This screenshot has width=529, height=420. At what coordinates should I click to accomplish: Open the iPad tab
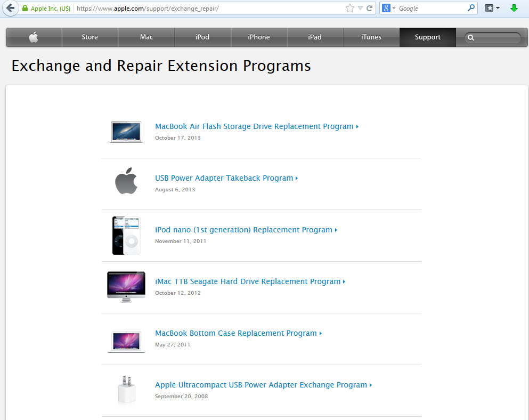point(315,37)
